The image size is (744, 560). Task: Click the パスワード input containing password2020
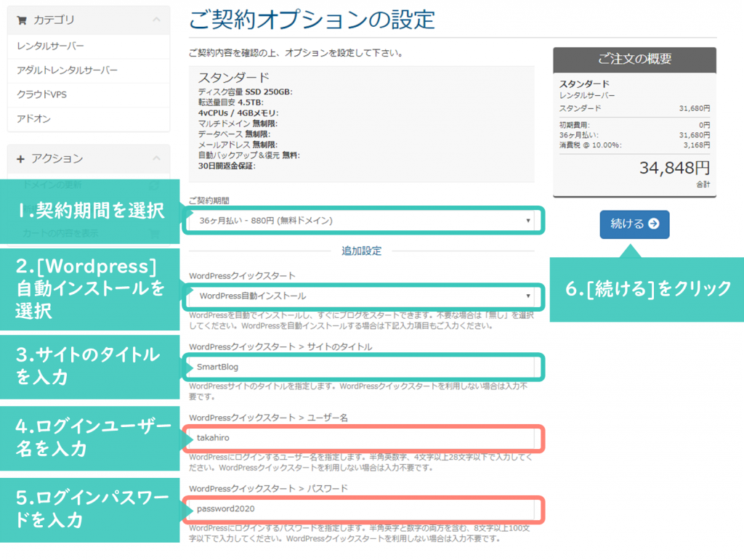362,508
